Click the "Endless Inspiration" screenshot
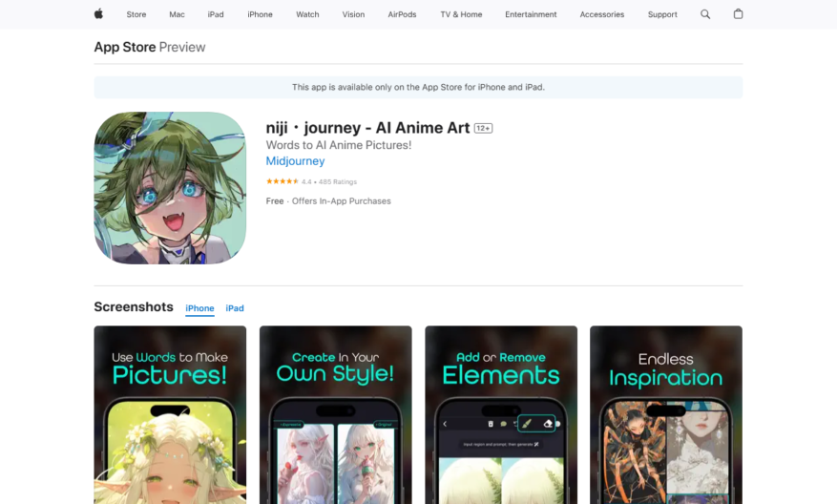Screen dimensions: 837x504 665,415
